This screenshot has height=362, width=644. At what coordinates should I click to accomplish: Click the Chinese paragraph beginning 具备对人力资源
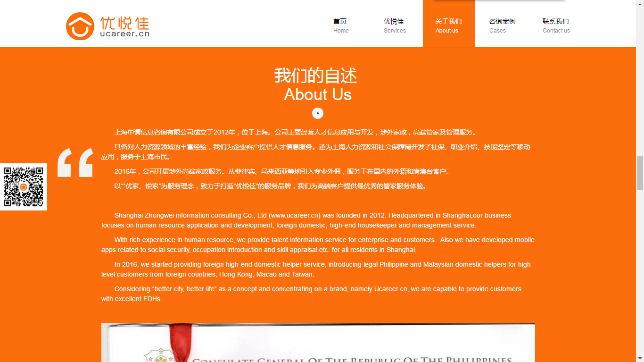click(316, 152)
